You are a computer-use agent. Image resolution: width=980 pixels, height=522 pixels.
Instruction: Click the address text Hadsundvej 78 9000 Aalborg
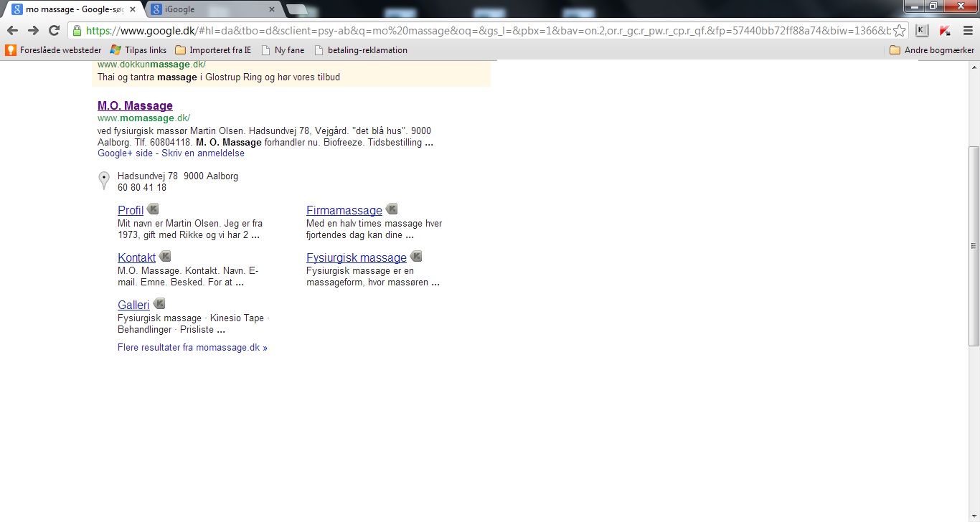(x=178, y=176)
